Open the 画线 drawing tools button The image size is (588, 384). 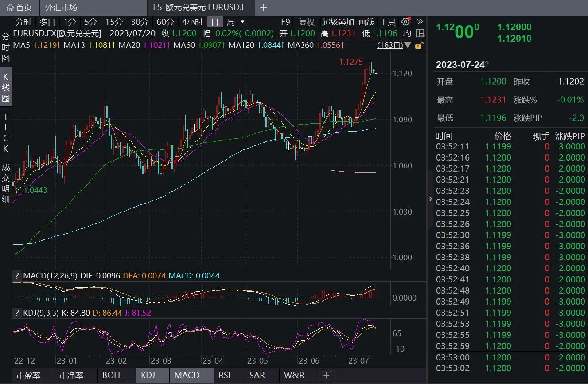pos(366,22)
